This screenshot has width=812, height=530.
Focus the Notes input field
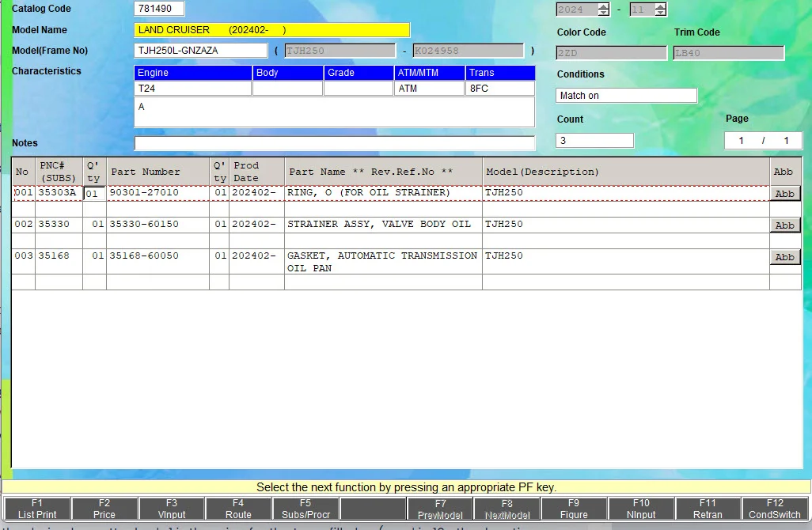(335, 143)
